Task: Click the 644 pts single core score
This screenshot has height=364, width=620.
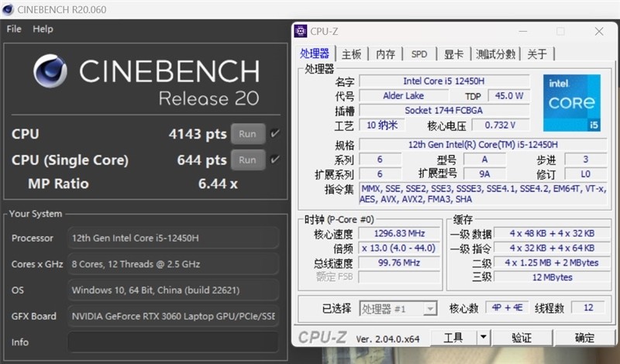Action: click(202, 160)
